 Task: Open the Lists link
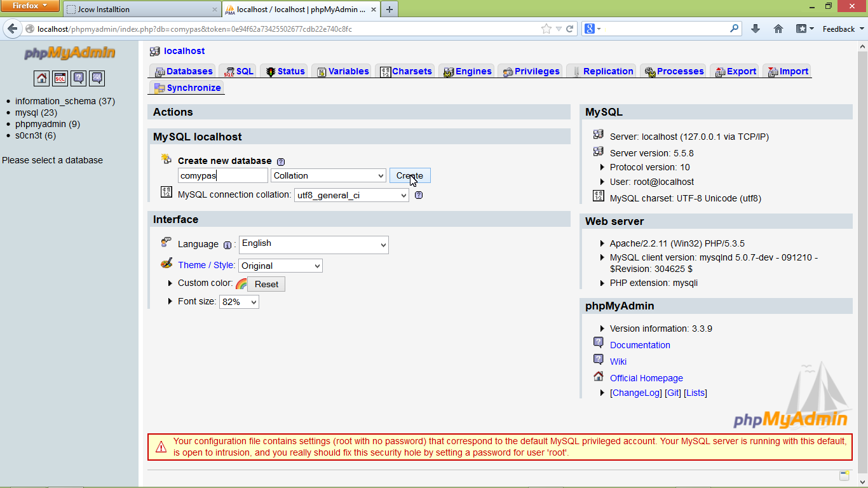696,393
